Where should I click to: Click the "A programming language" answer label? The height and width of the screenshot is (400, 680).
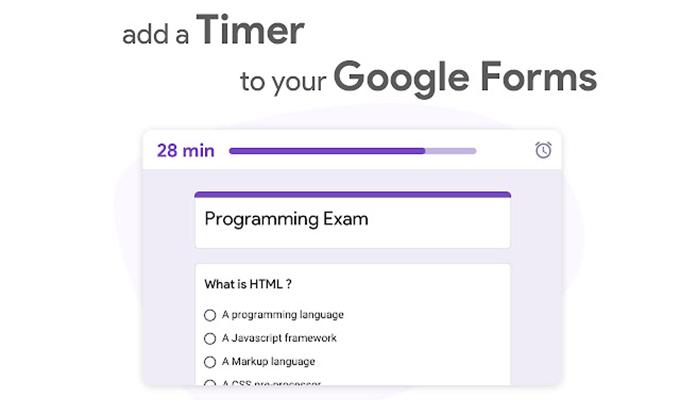[x=283, y=315]
